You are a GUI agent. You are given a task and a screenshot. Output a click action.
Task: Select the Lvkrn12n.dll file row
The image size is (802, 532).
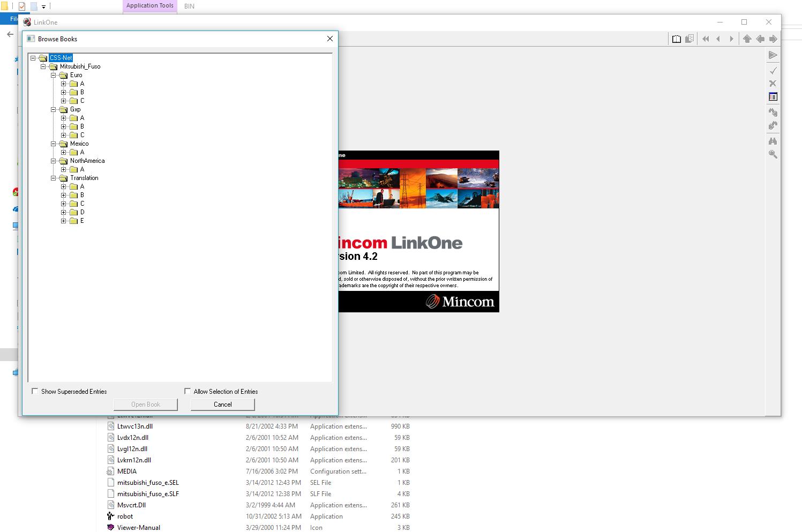[258, 460]
